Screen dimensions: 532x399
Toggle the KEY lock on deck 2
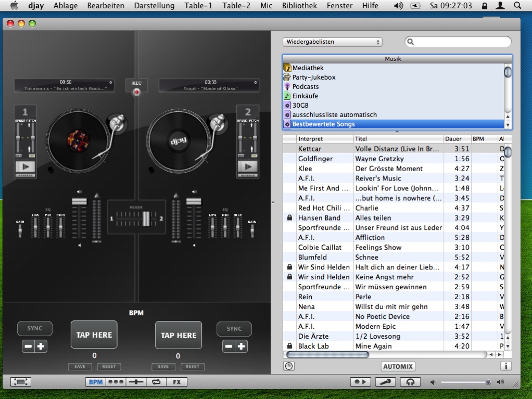241,156
